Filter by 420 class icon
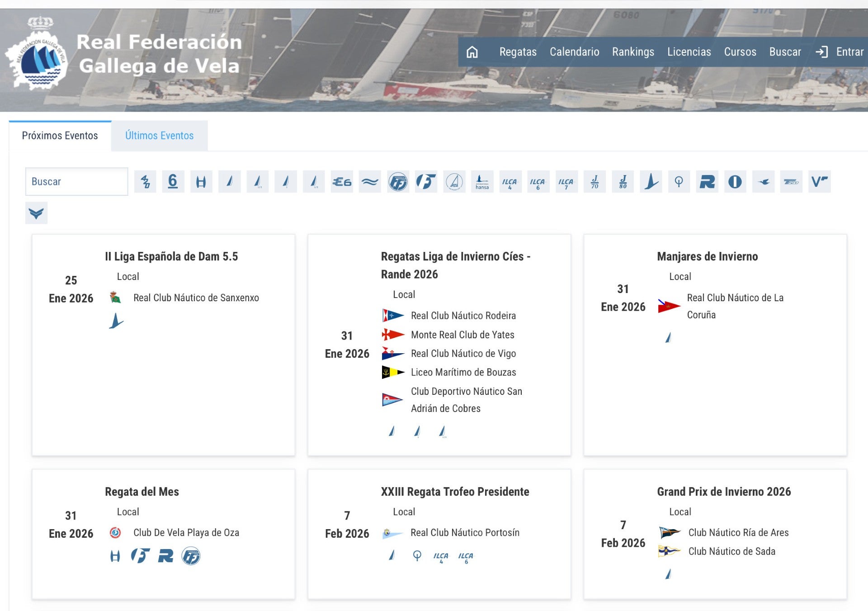Viewport: 868px width, 611px height. 145,182
